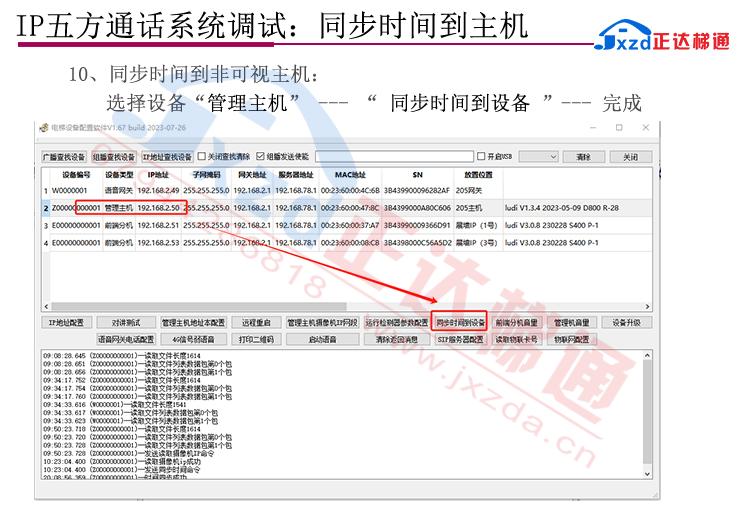
Task: Toggle 组播发送使能 checkbox
Action: point(261,157)
